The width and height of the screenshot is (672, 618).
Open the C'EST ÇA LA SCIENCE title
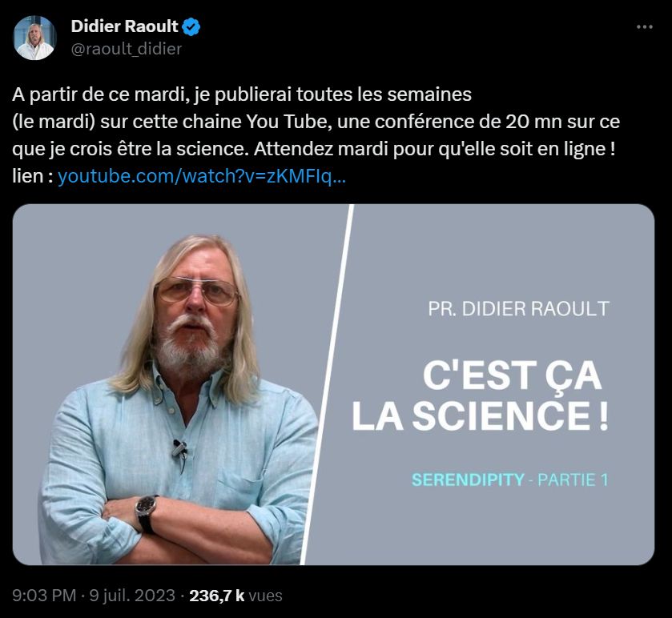click(480, 398)
